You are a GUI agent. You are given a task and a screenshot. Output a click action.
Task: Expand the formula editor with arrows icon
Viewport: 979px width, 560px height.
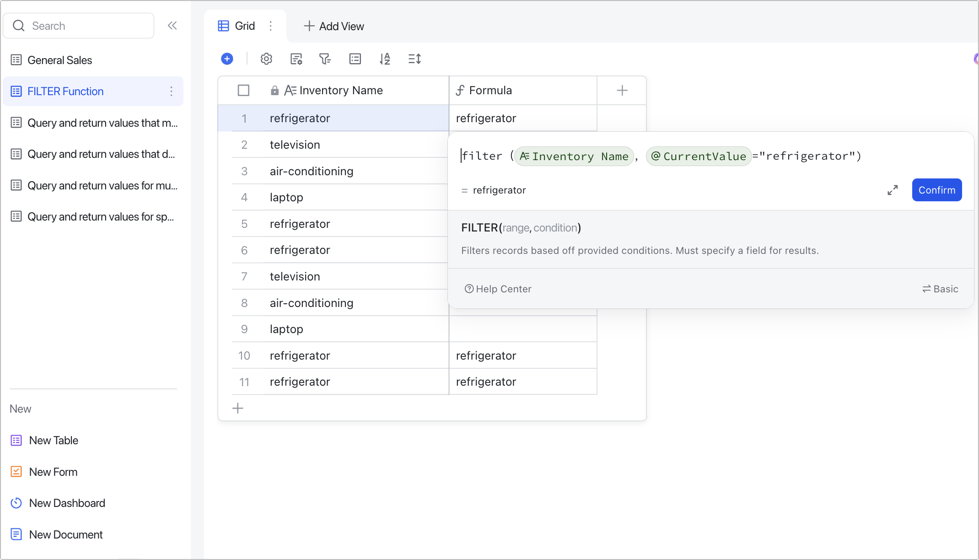(x=893, y=190)
